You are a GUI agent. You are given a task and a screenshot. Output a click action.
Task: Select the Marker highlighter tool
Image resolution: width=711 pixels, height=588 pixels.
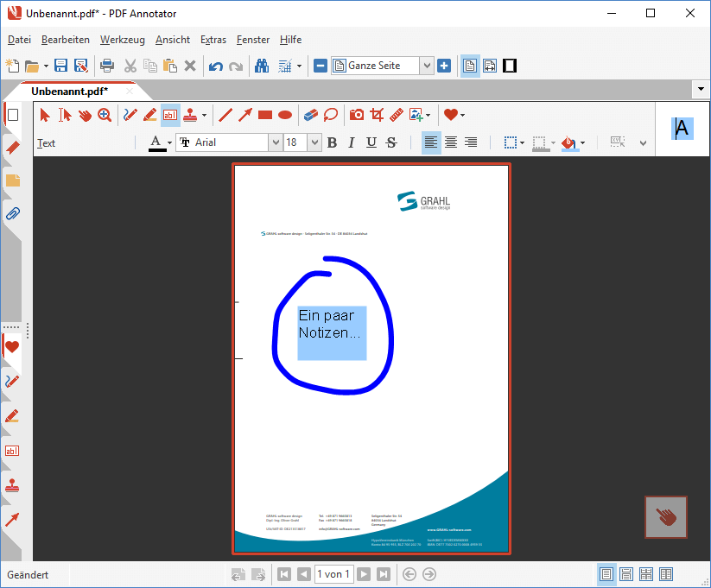150,115
